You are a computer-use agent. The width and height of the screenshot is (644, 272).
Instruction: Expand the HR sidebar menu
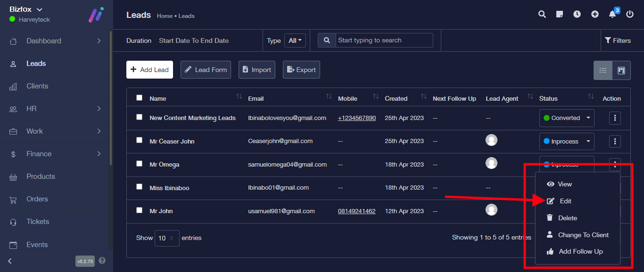pos(57,109)
